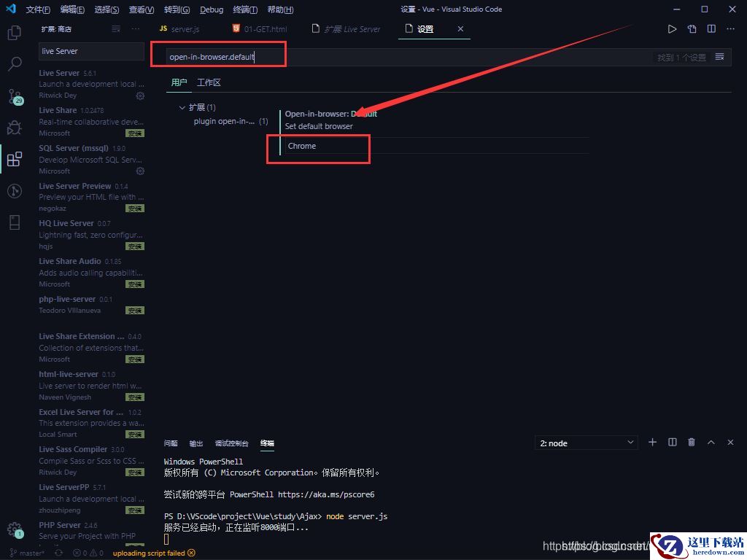The height and width of the screenshot is (560, 747).
Task: Click the master branch in status bar
Action: coord(27,553)
